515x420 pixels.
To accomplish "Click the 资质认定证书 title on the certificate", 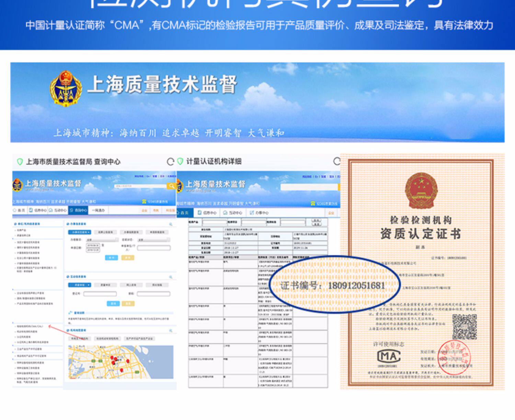I will 421,234.
